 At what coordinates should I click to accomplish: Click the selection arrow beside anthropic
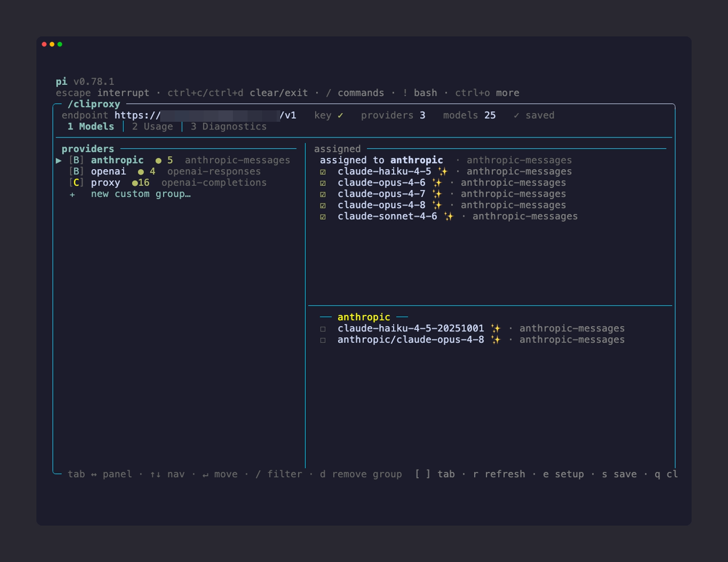tap(59, 161)
